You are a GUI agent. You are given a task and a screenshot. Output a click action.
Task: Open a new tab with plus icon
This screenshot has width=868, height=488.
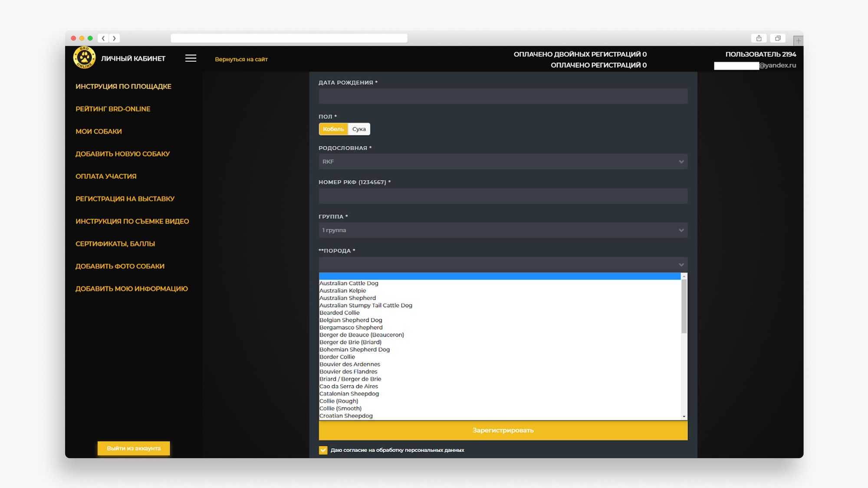[798, 40]
